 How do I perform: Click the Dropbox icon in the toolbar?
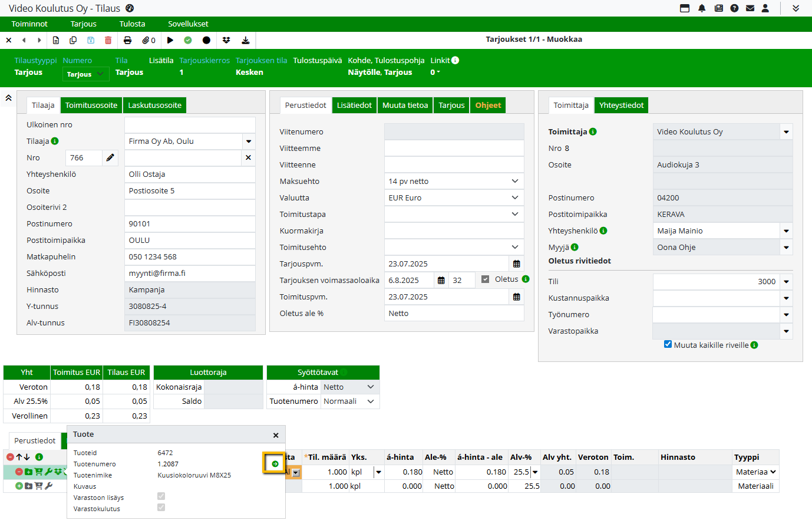click(226, 40)
